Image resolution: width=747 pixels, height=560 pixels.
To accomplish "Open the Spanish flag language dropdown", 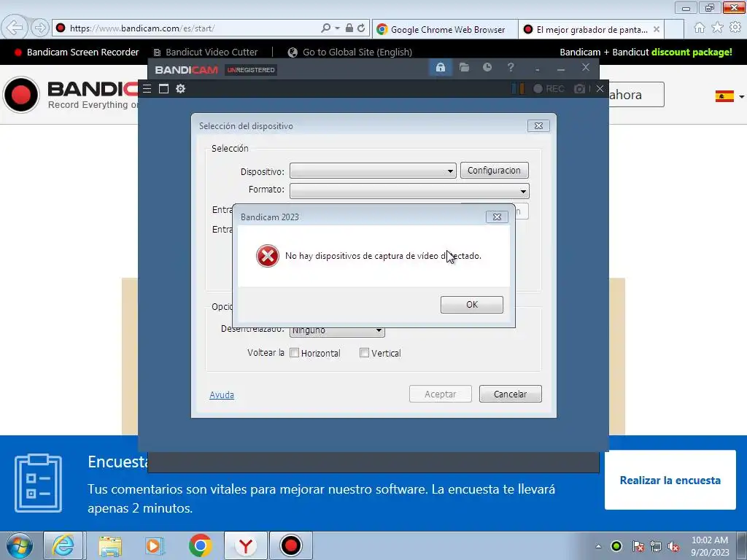I will click(729, 96).
